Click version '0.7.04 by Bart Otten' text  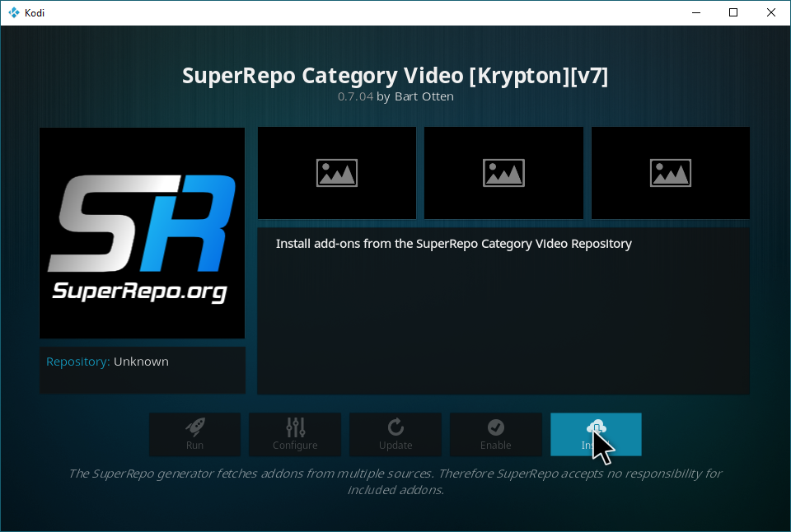pos(395,96)
